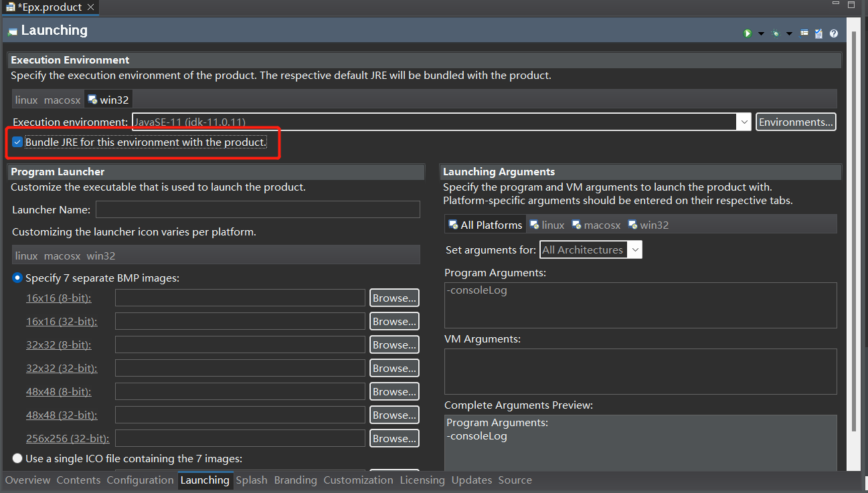Viewport: 868px width, 493px height.
Task: Focus the 16x16 (8-bit) path field
Action: coord(240,298)
